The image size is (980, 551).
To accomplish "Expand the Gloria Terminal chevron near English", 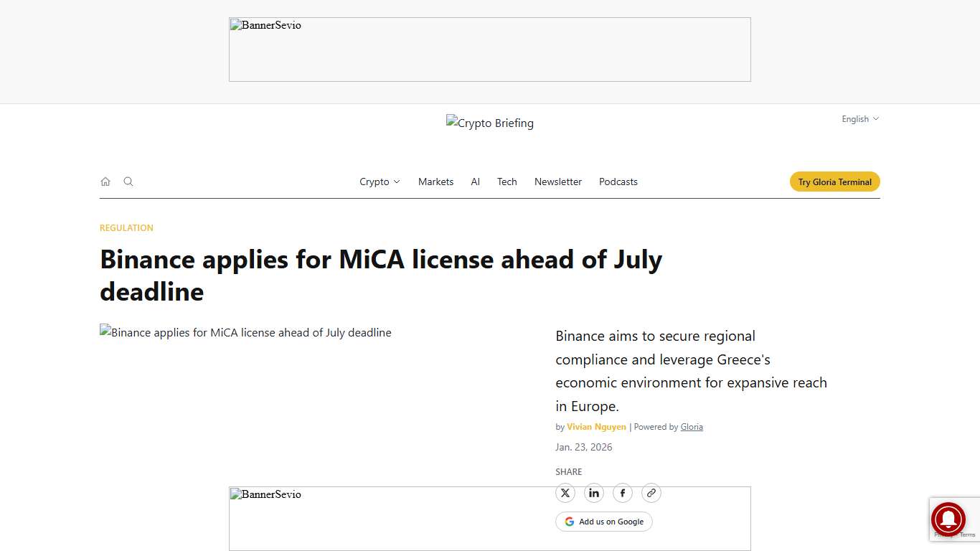I will pyautogui.click(x=877, y=119).
